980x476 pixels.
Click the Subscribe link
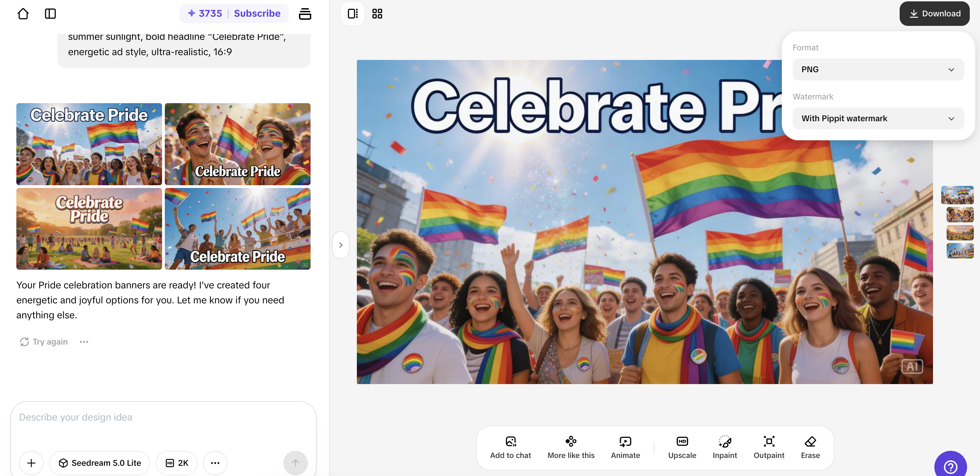click(257, 13)
